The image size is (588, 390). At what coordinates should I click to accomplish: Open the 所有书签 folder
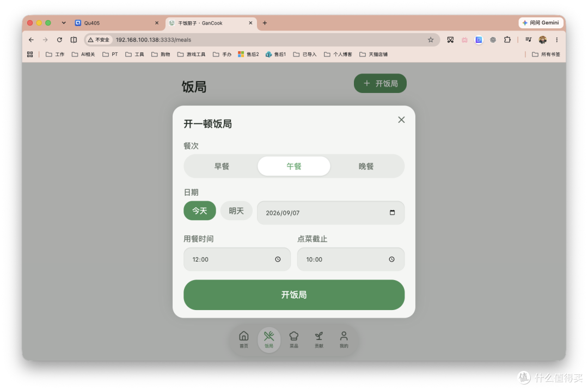point(546,54)
